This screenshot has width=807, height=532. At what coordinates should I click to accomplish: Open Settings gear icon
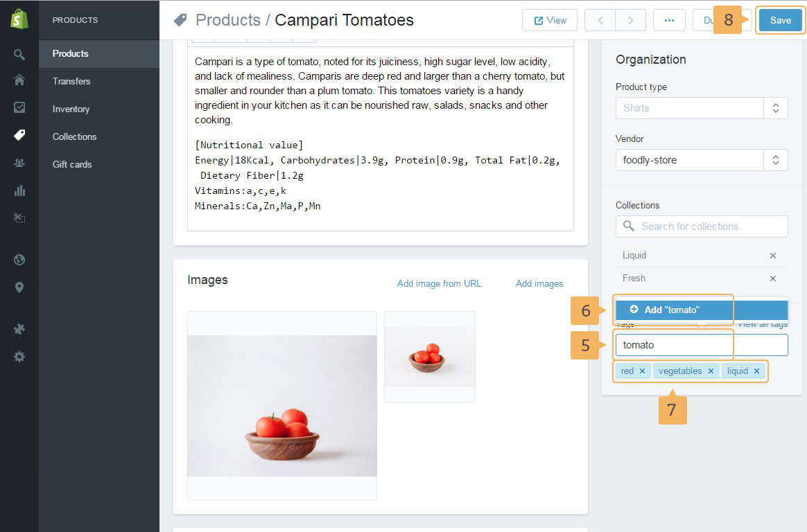[x=19, y=357]
